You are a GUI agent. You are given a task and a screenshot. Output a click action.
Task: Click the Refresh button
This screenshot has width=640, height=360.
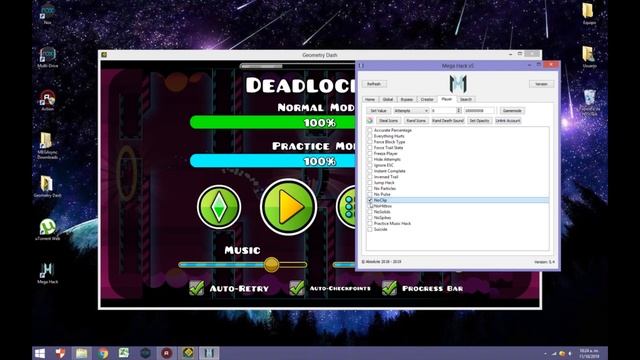click(x=374, y=84)
